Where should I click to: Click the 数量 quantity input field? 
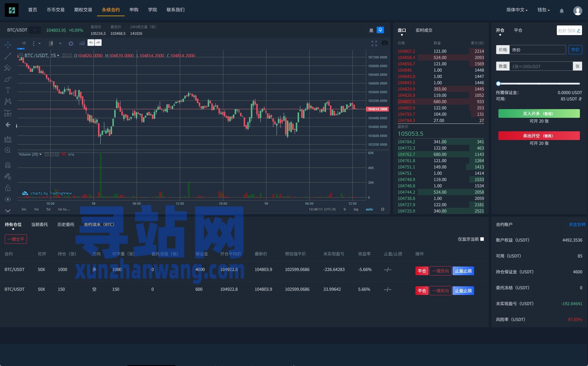(541, 66)
